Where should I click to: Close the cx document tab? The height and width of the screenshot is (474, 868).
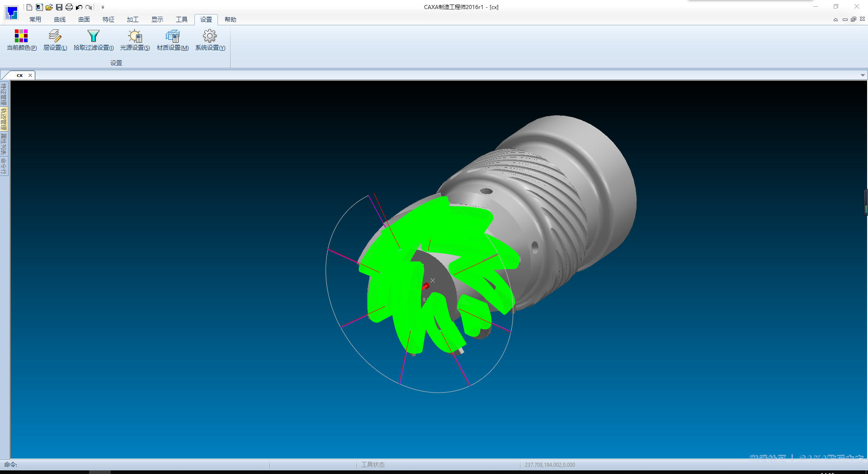click(30, 75)
